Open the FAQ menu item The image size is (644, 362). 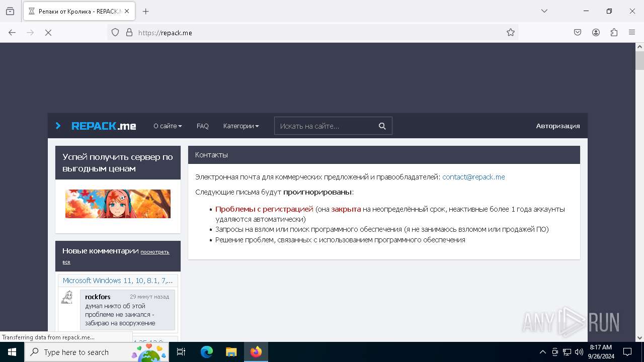coord(203,126)
